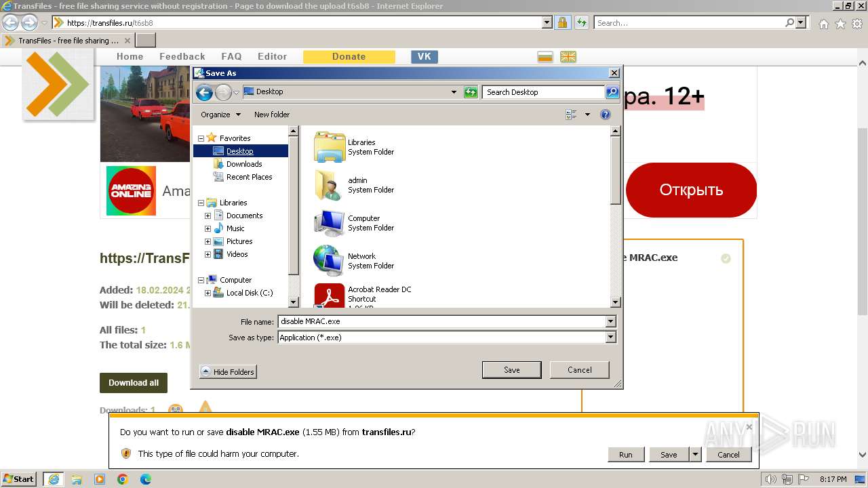Screen dimensions: 868x488
Task: Open the File name dropdown arrow
Action: pyautogui.click(x=610, y=322)
